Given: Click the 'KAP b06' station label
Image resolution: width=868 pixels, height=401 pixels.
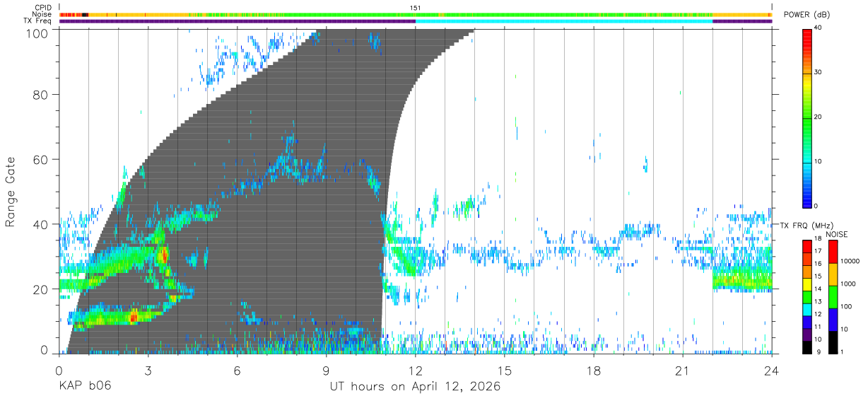Looking at the screenshot, I should 85,387.
